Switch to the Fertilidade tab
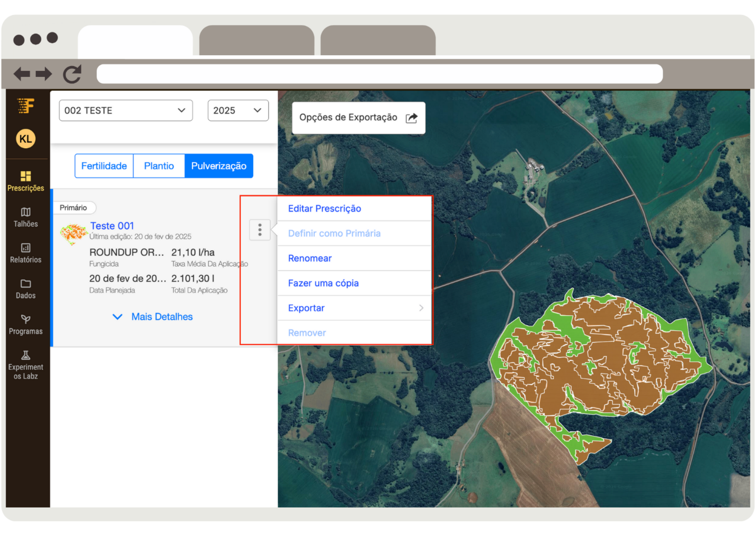This screenshot has height=536, width=756. point(104,166)
